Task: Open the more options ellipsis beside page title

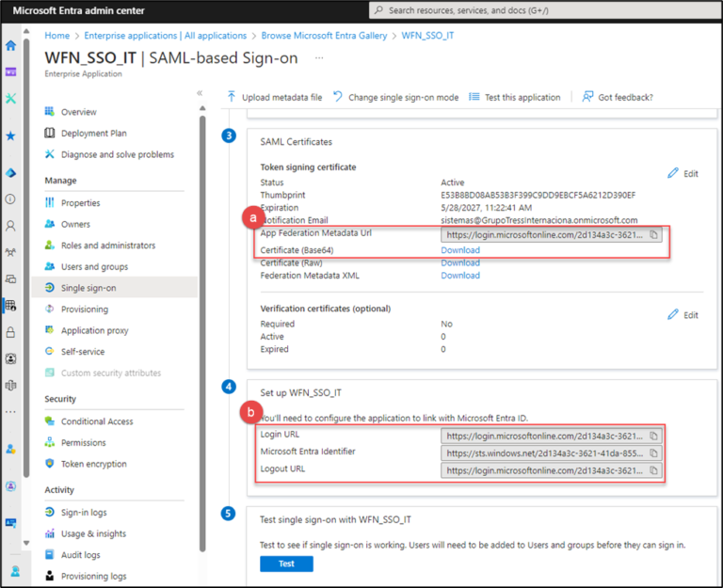Action: pos(319,58)
